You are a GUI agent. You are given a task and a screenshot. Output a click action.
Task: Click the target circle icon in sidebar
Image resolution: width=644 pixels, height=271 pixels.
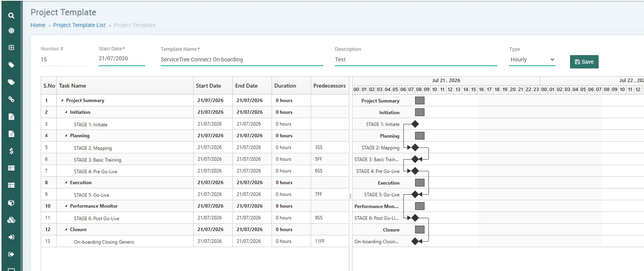pyautogui.click(x=11, y=31)
